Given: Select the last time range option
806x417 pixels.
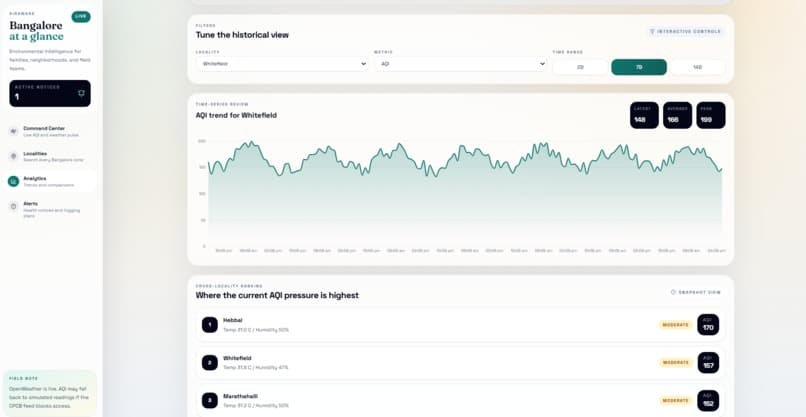Looking at the screenshot, I should pos(698,67).
